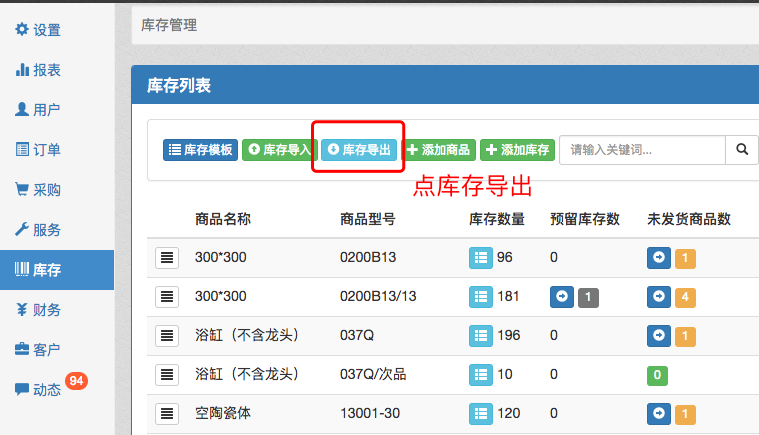Click the gray reserved count badge 1
The image size is (759, 435).
588,298
